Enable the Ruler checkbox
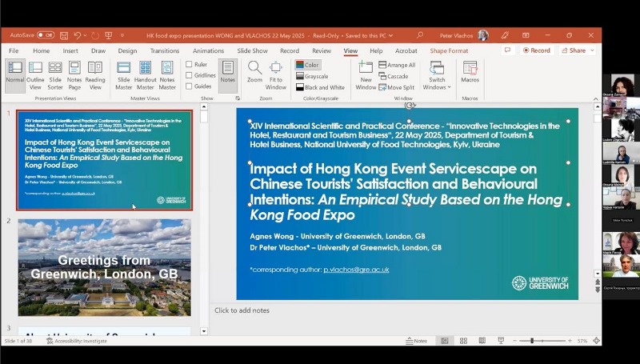Image resolution: width=640 pixels, height=364 pixels. [x=189, y=64]
